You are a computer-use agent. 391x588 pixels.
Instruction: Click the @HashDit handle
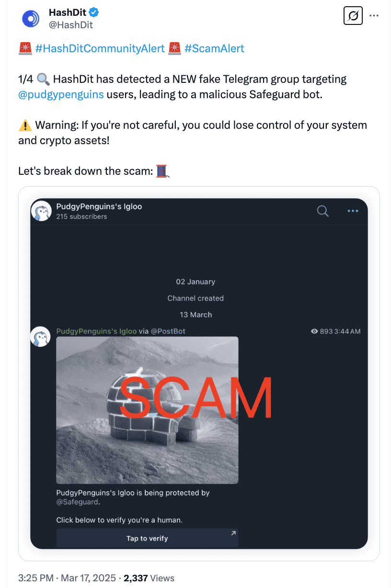(71, 23)
